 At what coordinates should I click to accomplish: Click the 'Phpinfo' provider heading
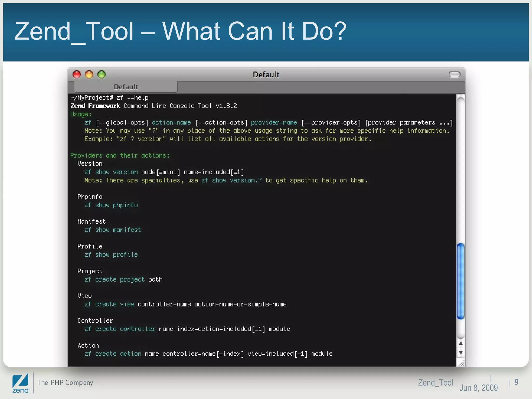click(x=90, y=197)
